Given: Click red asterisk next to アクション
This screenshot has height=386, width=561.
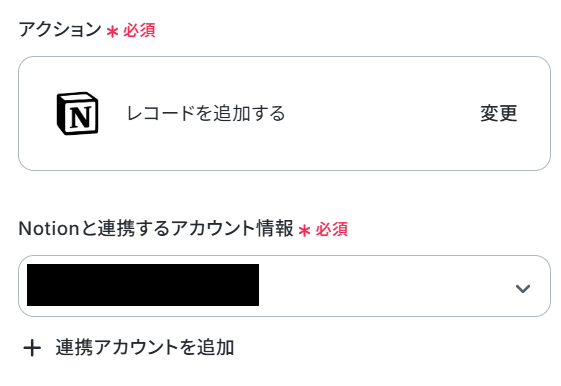Looking at the screenshot, I should coord(112,31).
